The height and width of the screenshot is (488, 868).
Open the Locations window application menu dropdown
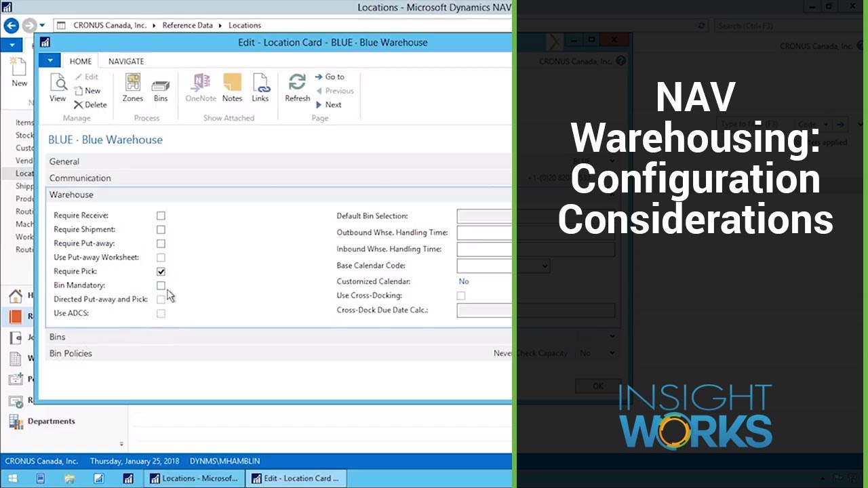11,45
